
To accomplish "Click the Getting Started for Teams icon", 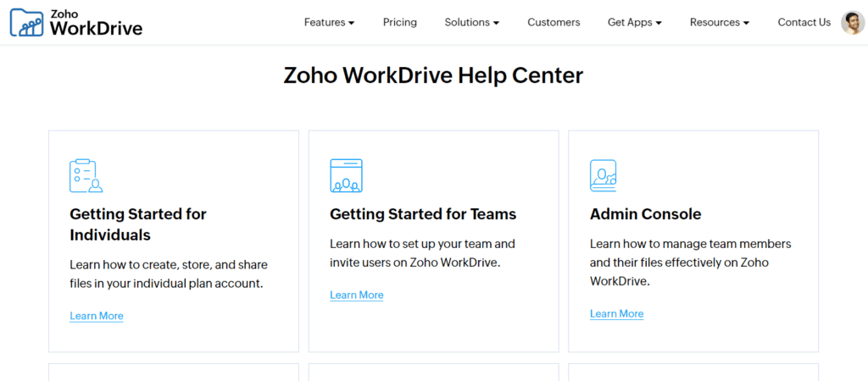I will coord(346,175).
